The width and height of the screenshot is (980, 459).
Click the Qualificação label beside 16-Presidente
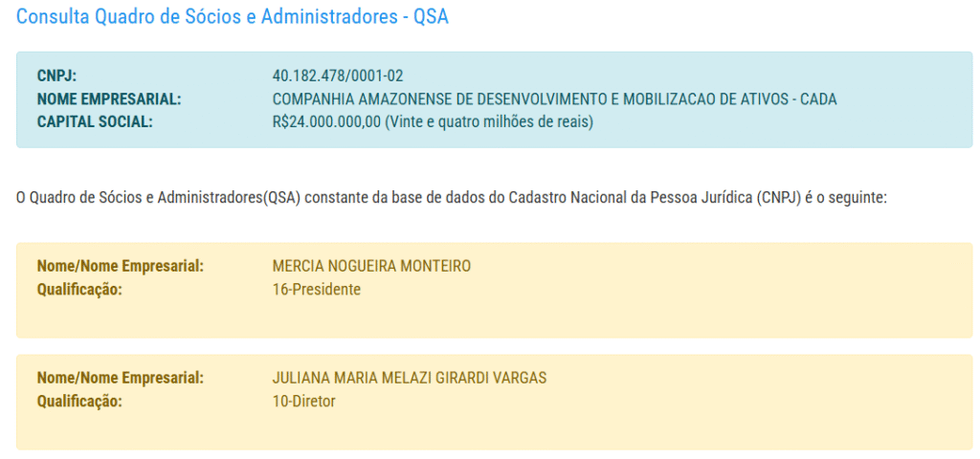click(x=79, y=289)
